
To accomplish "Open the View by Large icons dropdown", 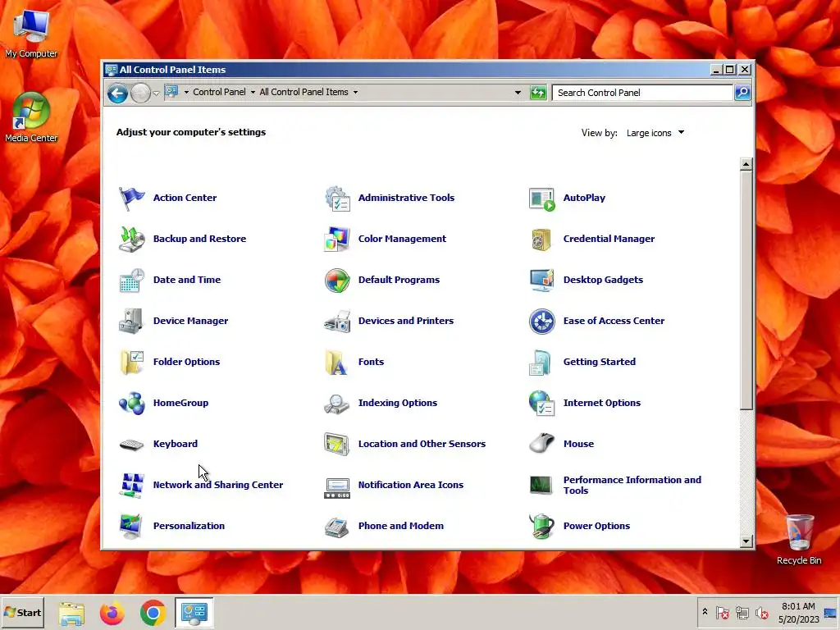I will (655, 133).
